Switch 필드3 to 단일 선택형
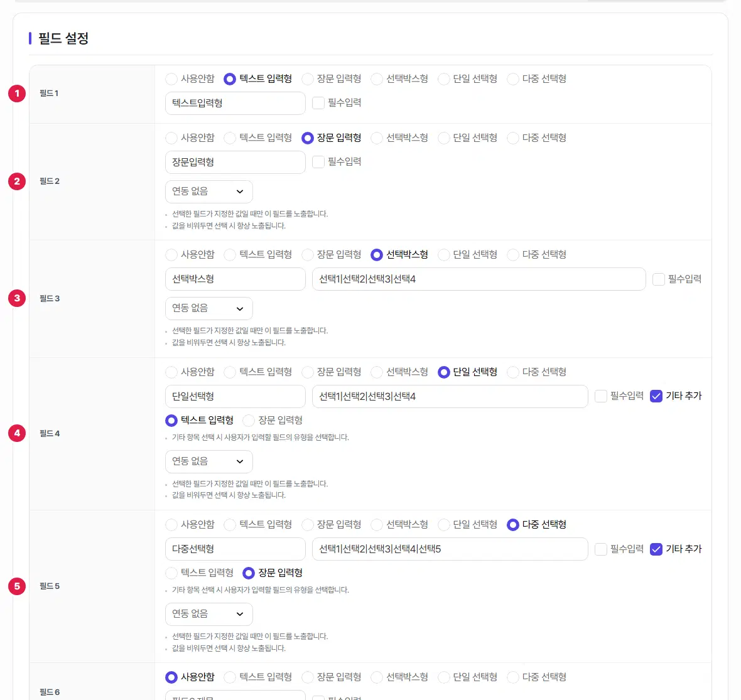The image size is (741, 700). (x=444, y=255)
